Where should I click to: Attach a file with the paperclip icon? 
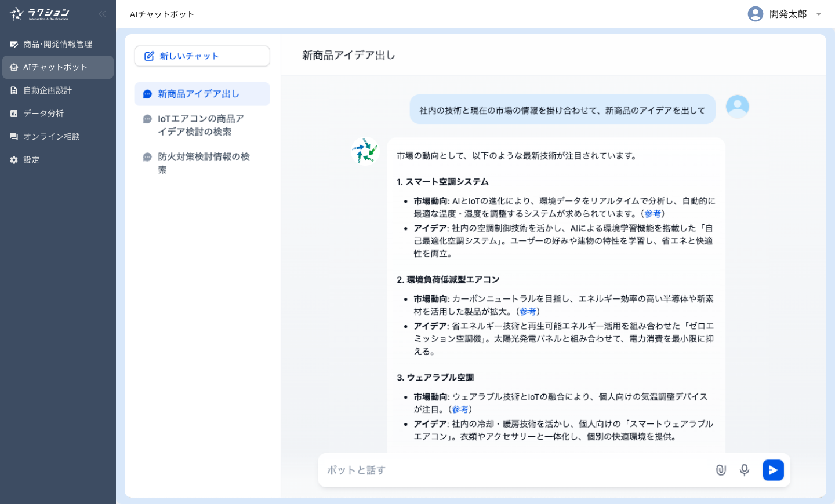click(721, 470)
